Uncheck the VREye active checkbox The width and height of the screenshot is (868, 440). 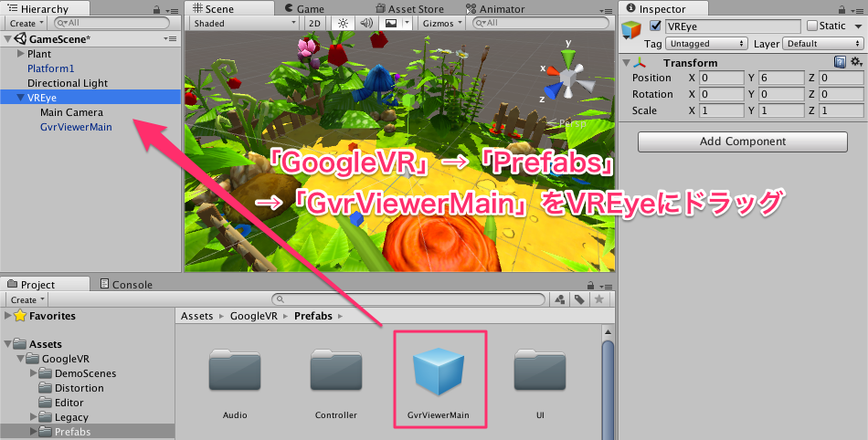pyautogui.click(x=655, y=26)
